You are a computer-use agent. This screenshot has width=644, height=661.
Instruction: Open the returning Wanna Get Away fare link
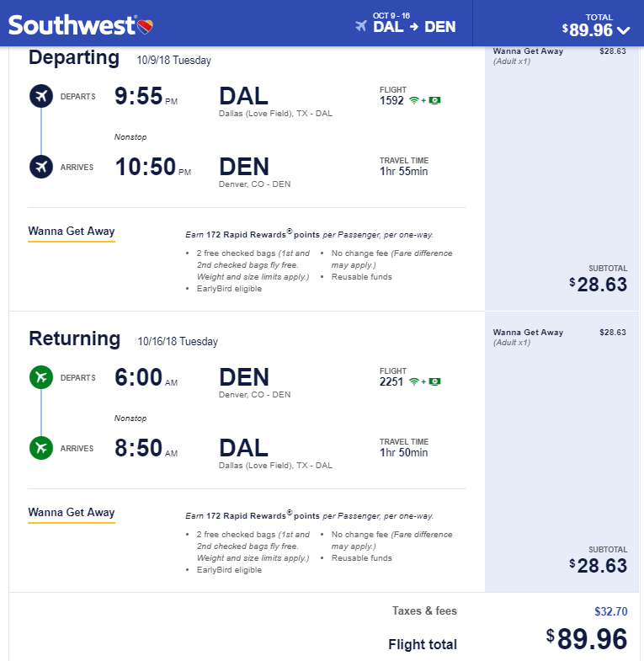72,512
